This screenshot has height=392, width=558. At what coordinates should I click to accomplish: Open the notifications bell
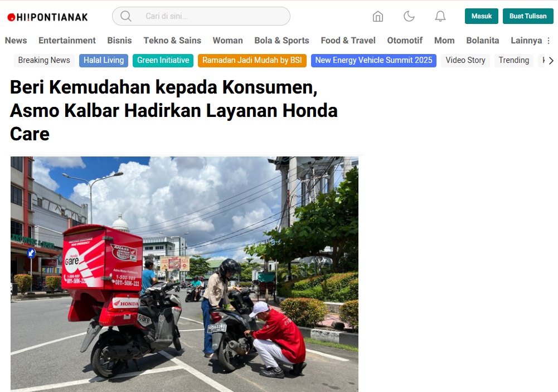(440, 16)
